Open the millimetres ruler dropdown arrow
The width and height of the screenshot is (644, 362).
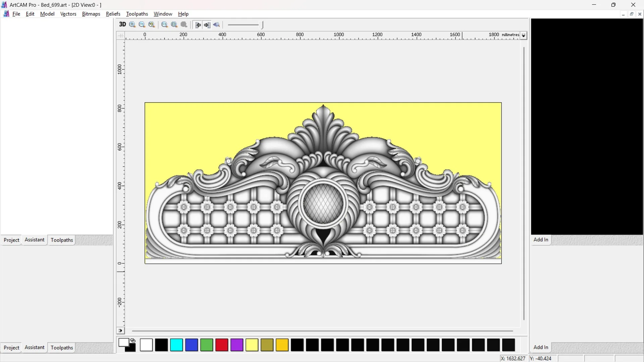[x=524, y=35]
